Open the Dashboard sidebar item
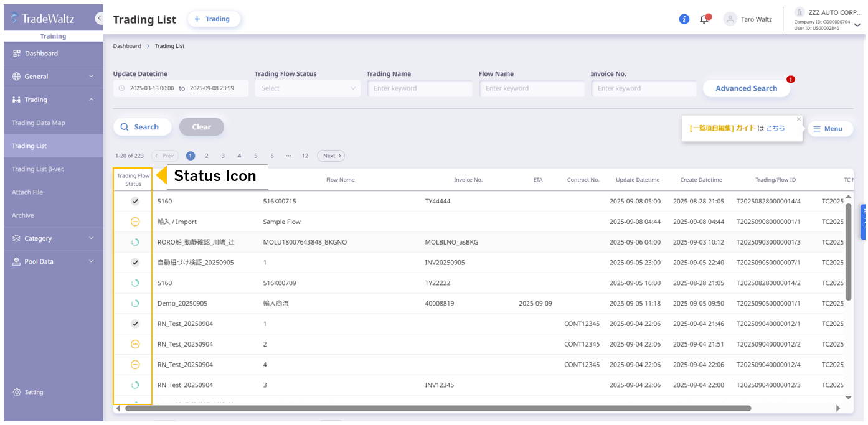Screen dimensions: 868x425 (x=53, y=54)
